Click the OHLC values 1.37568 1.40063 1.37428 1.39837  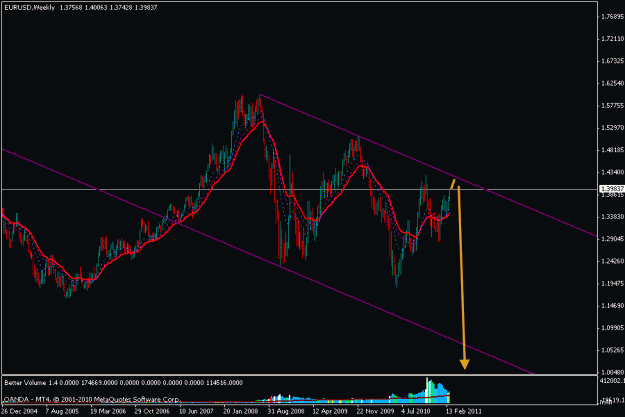coord(108,8)
